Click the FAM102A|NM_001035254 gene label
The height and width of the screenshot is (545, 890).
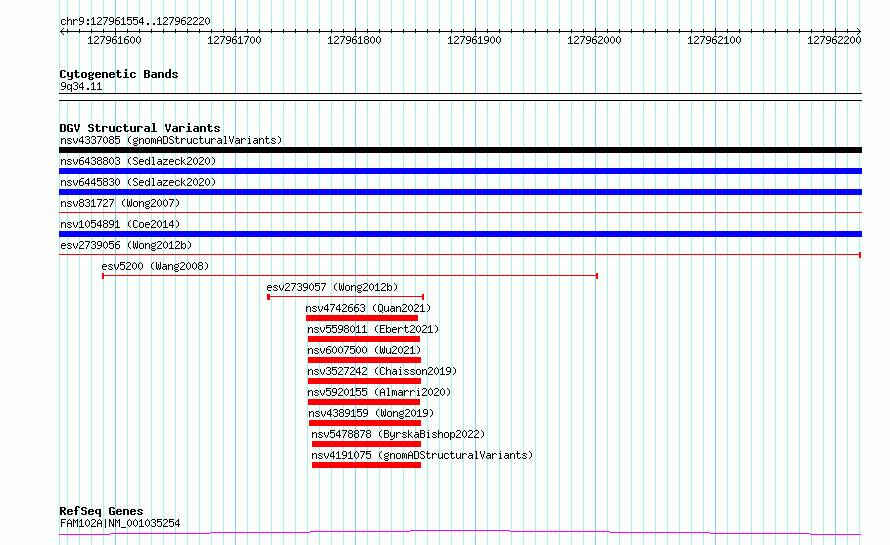click(x=120, y=523)
